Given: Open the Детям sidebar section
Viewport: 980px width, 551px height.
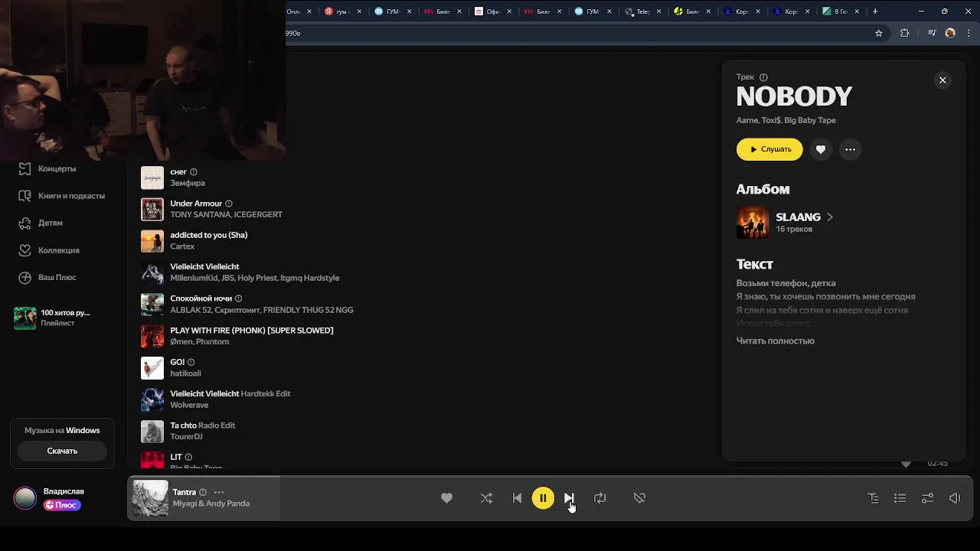Looking at the screenshot, I should [x=51, y=223].
